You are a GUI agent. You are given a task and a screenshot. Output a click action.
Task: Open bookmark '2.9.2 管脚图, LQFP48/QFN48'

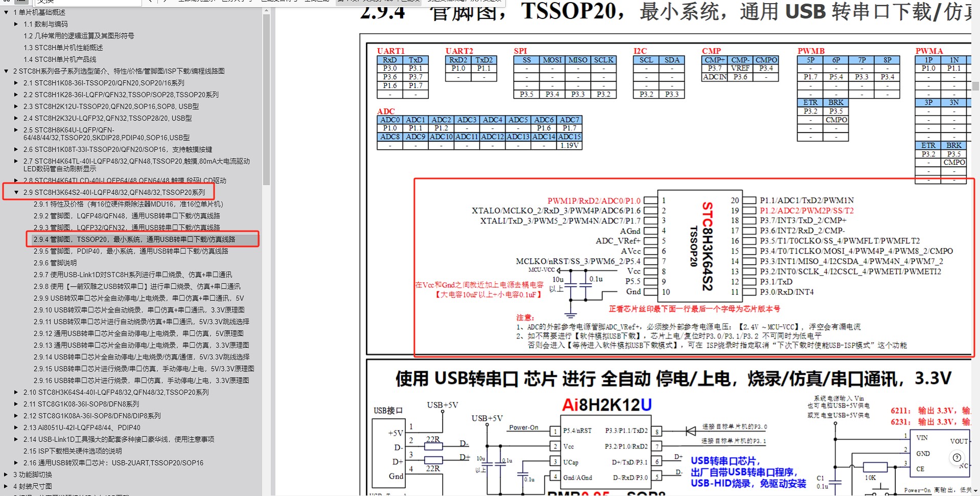127,216
